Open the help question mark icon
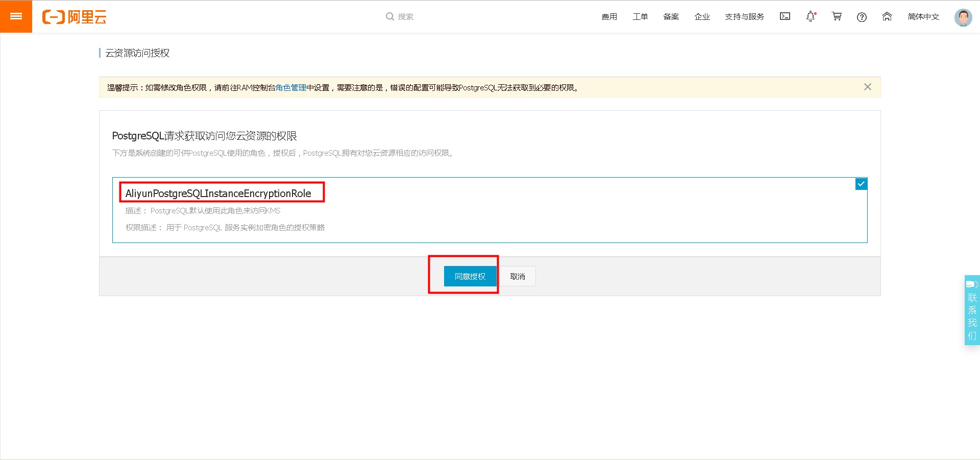The height and width of the screenshot is (460, 980). pos(862,17)
